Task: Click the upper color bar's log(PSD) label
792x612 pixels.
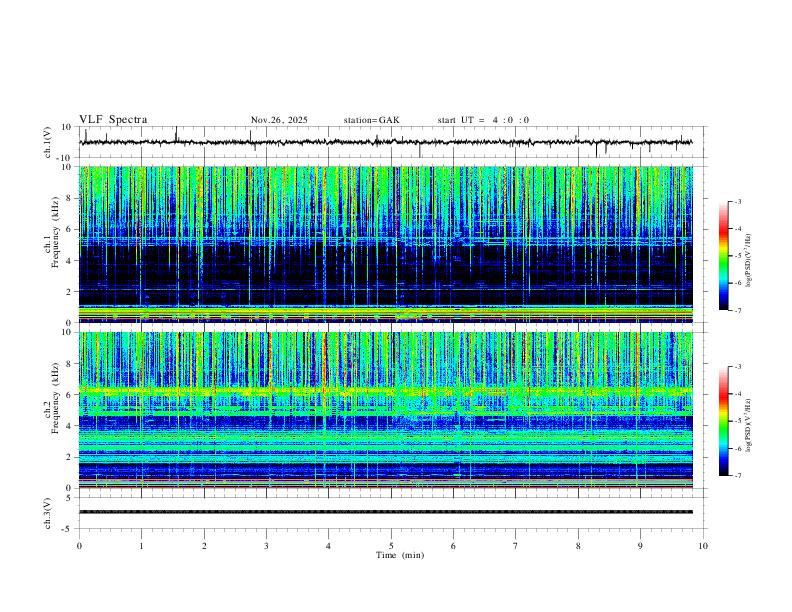Action: [749, 261]
